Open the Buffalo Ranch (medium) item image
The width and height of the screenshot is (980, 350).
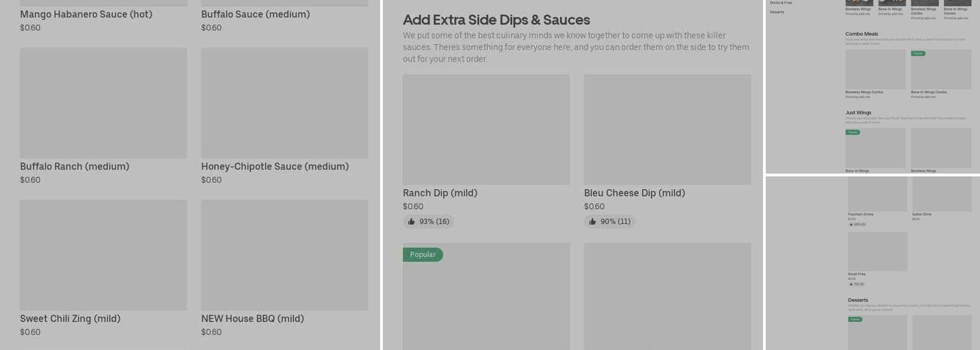pyautogui.click(x=104, y=103)
